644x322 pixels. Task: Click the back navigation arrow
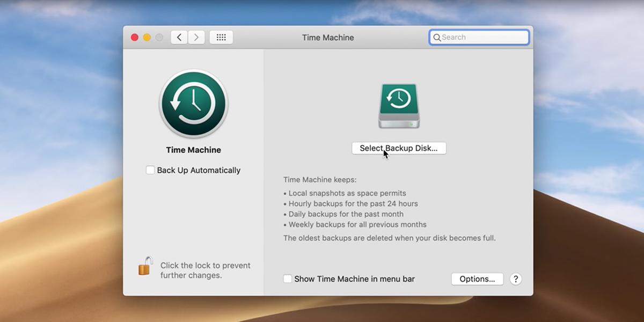[x=179, y=37]
